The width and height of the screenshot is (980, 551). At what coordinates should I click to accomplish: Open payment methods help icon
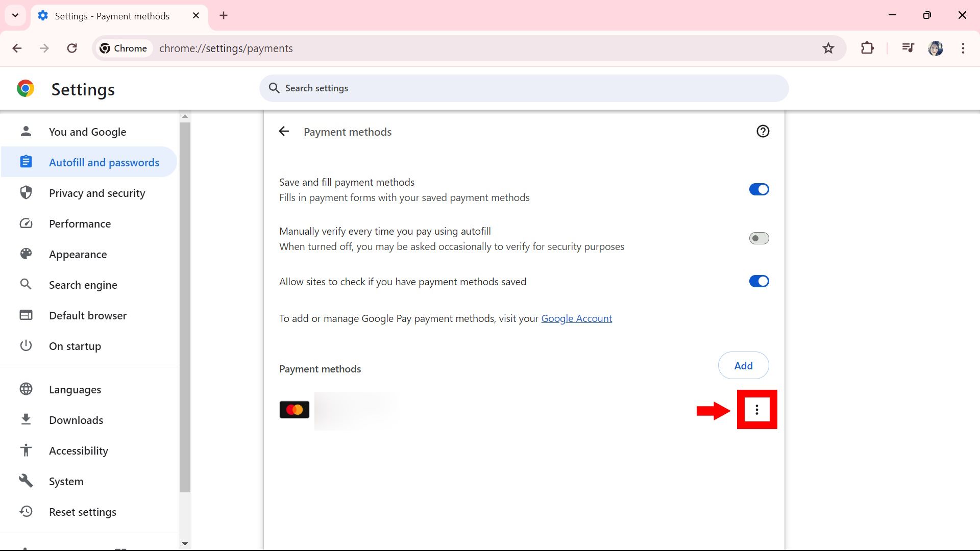point(763,132)
